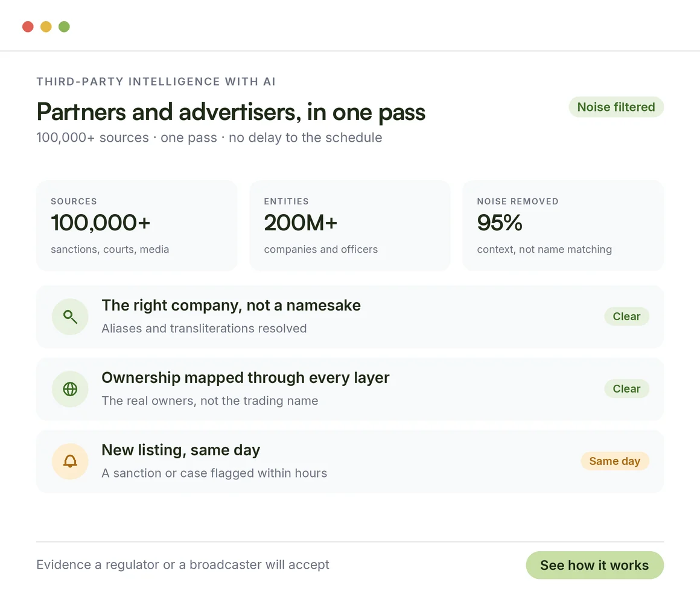Select 'Ownership mapped through every layer' title
Viewport: 700px width, 603px height.
246,377
